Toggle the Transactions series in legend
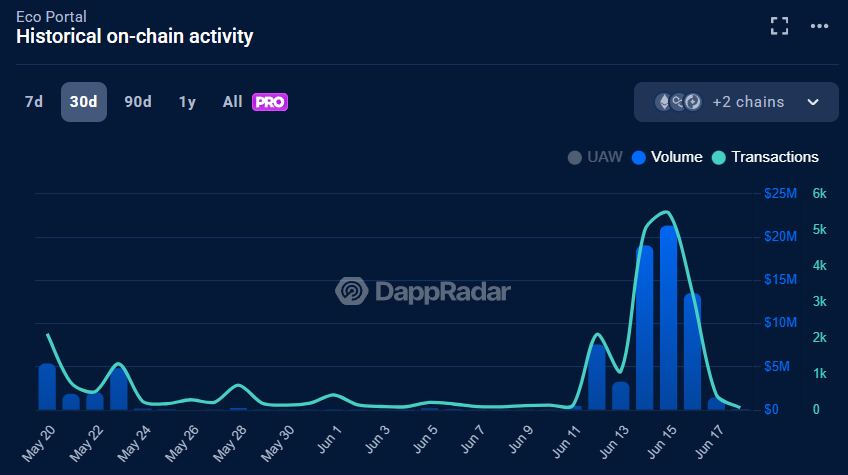Image resolution: width=848 pixels, height=475 pixels. point(765,157)
